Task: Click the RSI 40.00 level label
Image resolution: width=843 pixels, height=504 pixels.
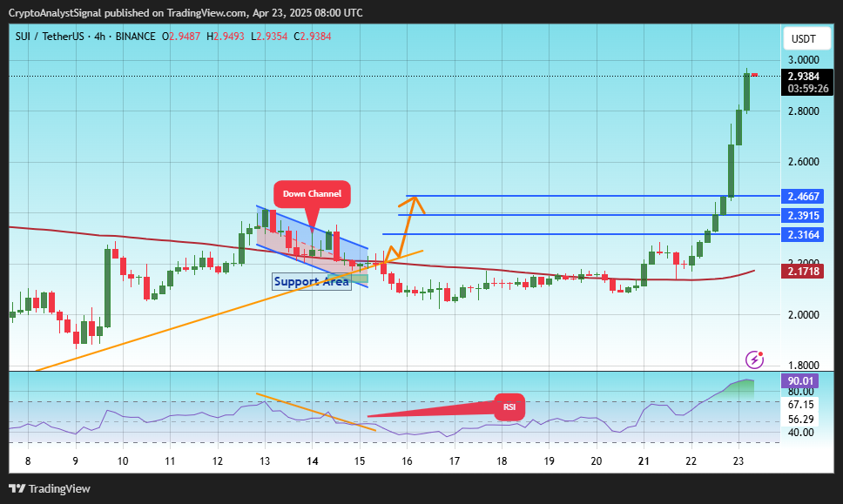Action: tap(800, 433)
